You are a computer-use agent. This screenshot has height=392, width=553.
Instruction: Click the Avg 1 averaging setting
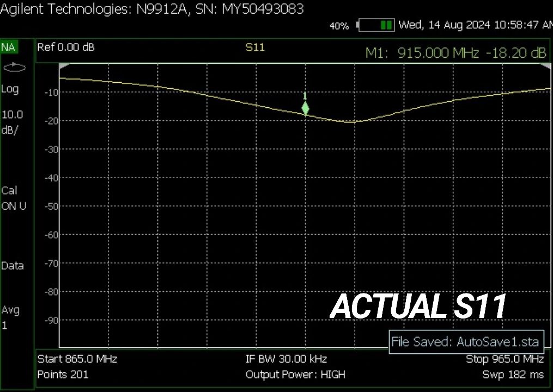(x=11, y=317)
